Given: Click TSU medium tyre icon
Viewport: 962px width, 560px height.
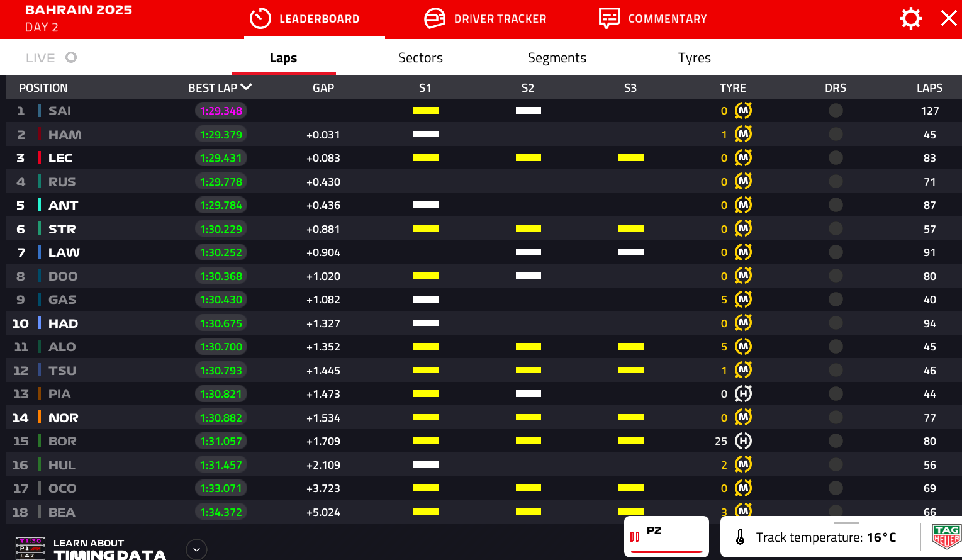Looking at the screenshot, I should click(x=743, y=370).
